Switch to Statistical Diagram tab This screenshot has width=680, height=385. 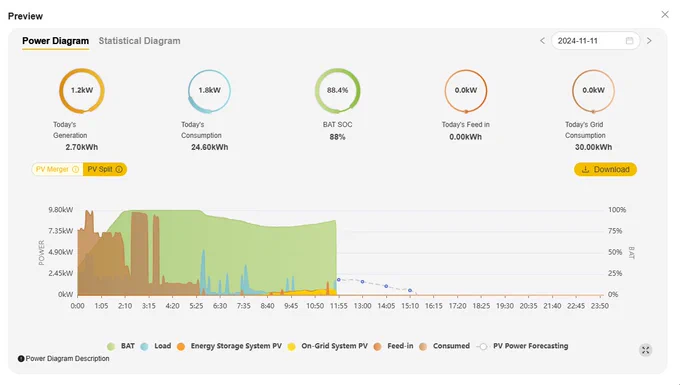tap(139, 41)
